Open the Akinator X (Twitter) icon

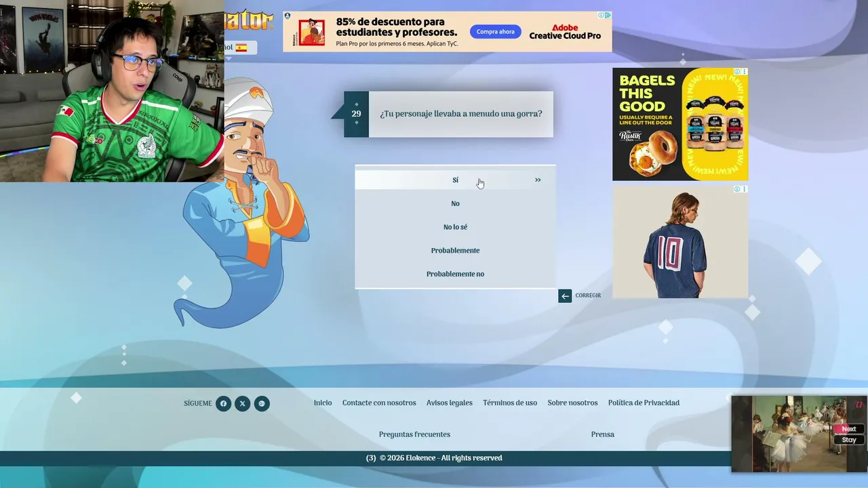242,404
